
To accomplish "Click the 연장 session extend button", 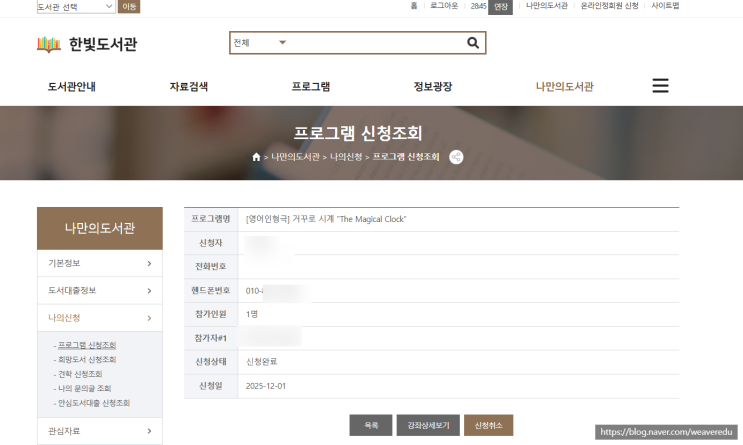I will [500, 7].
